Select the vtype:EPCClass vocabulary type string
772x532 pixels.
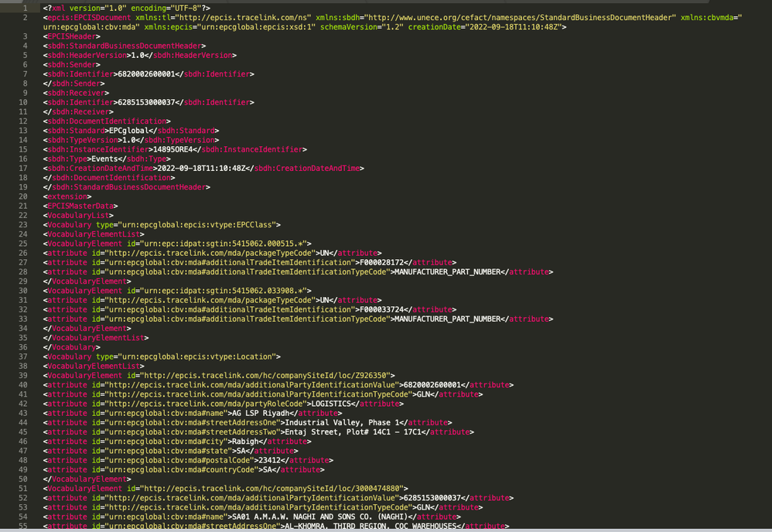[x=197, y=225]
